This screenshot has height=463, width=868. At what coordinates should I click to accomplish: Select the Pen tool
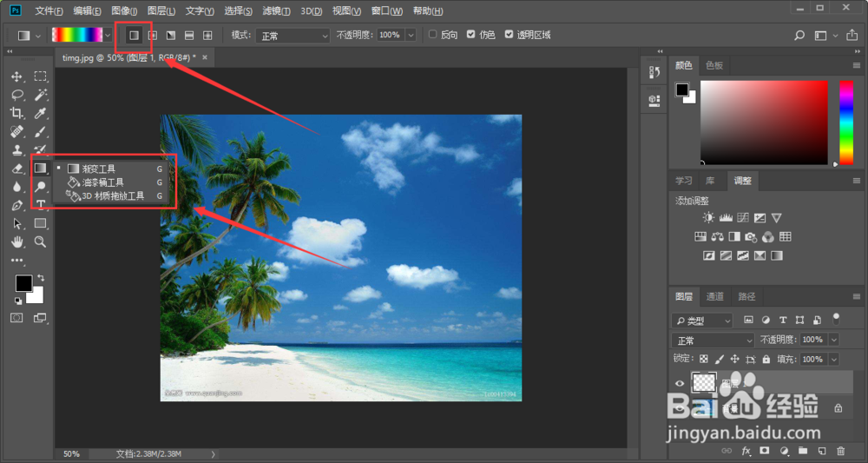click(17, 206)
